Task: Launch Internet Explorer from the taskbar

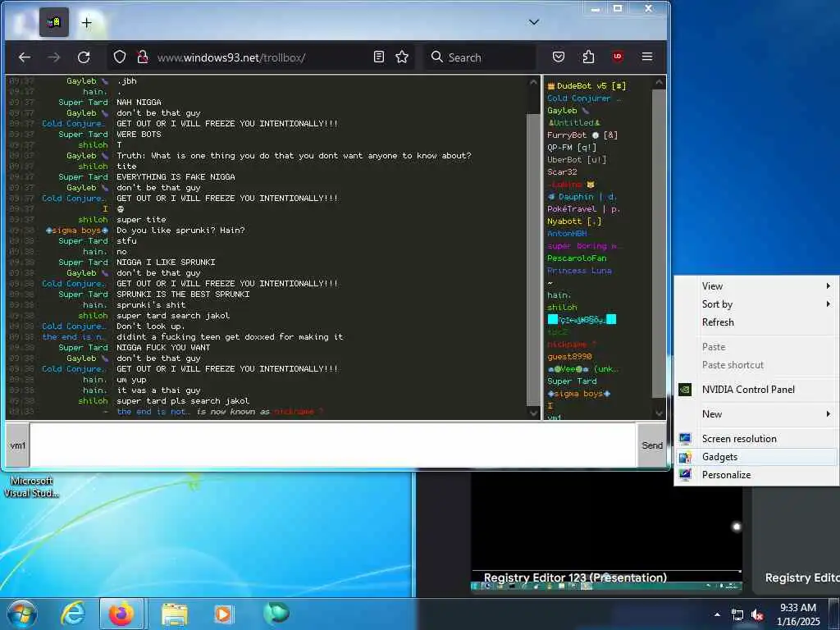Action: (x=72, y=614)
